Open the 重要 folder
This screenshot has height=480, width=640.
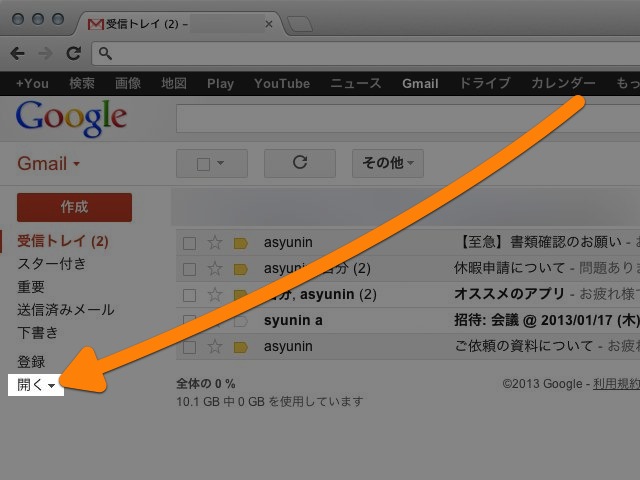coord(31,287)
